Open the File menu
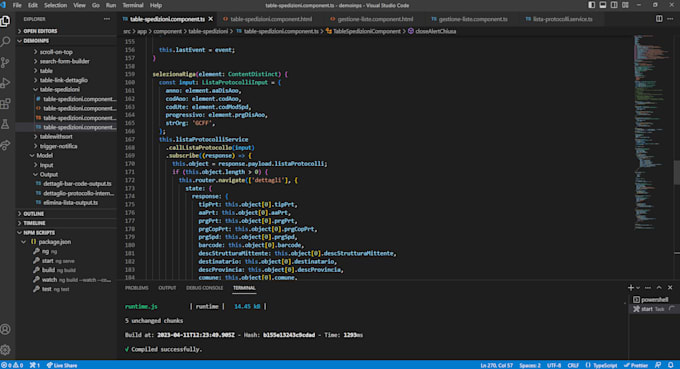Image resolution: width=680 pixels, height=369 pixels. (17, 5)
